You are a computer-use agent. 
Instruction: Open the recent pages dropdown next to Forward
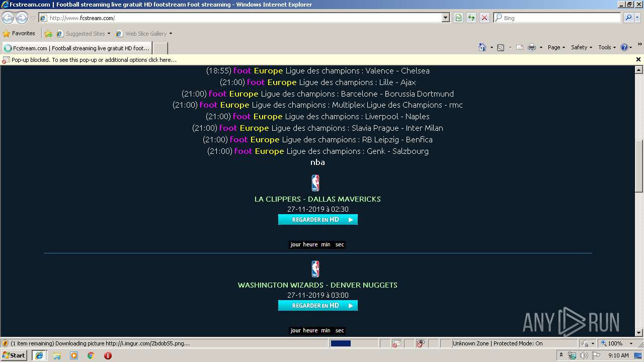tap(33, 18)
